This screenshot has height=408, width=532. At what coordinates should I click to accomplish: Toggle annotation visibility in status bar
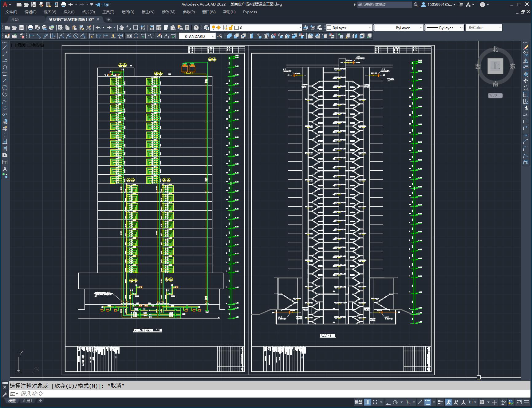coord(448,402)
